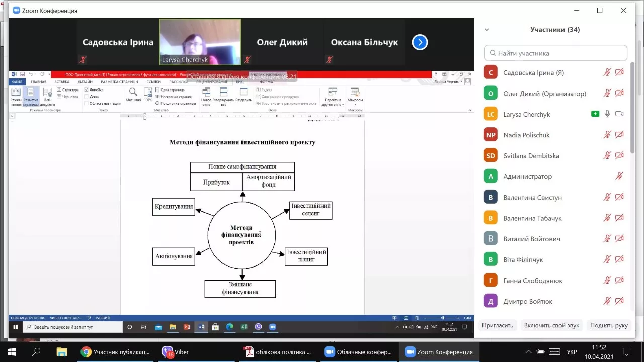Screen dimensions: 644x362
Task: Click the camera-off icon beside Nadia Polischuk
Action: [619, 135]
